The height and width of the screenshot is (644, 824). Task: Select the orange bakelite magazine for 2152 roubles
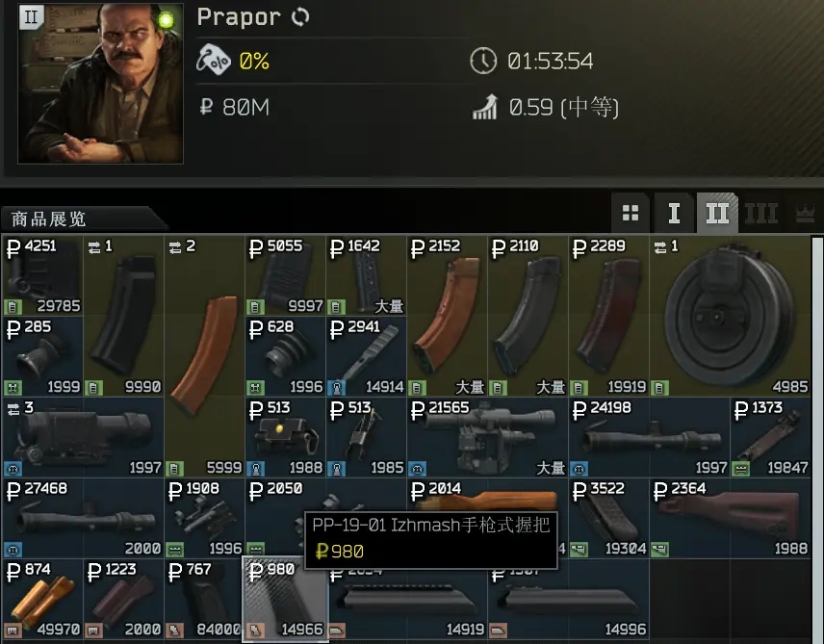[447, 316]
